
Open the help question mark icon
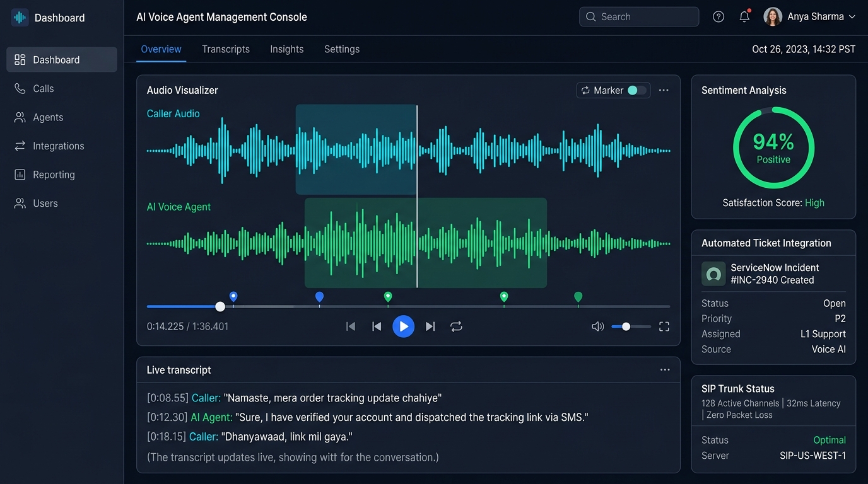(718, 17)
